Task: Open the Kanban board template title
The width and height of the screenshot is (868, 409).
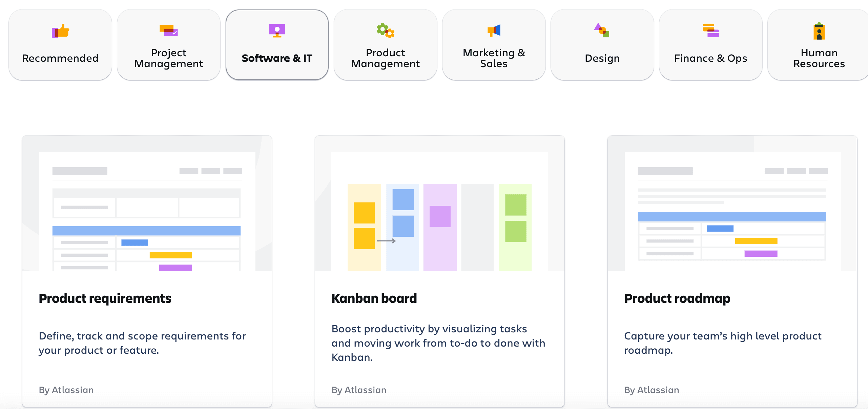Action: [374, 298]
